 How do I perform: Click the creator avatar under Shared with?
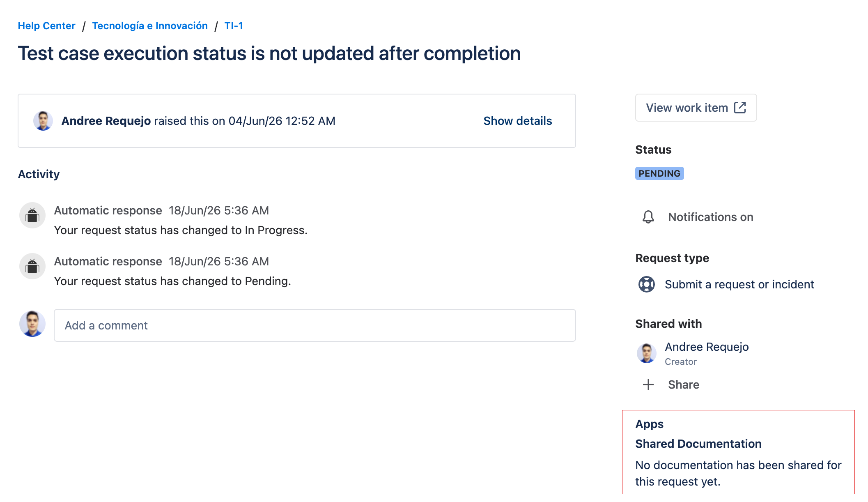click(647, 353)
